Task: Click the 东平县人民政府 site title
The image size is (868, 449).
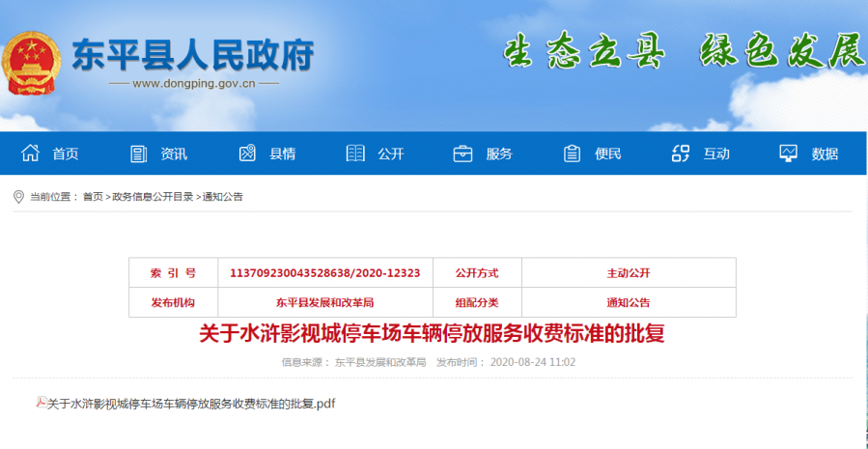Action: pyautogui.click(x=193, y=55)
